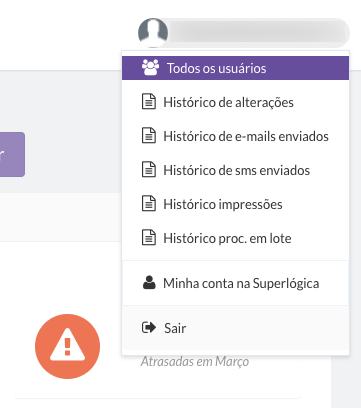This screenshot has height=408, width=361.
Task: Click the document icon next to Histórico de alterações
Action: click(x=149, y=102)
